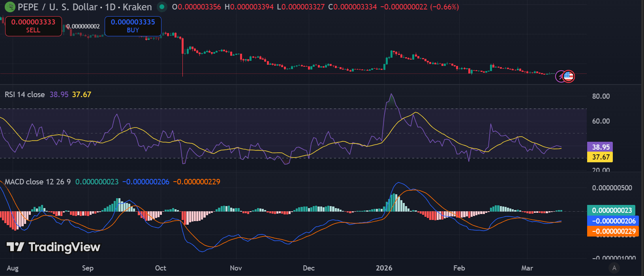Click the 80.00 RSI scale label
Screen dimensions: 644x276
coord(601,96)
